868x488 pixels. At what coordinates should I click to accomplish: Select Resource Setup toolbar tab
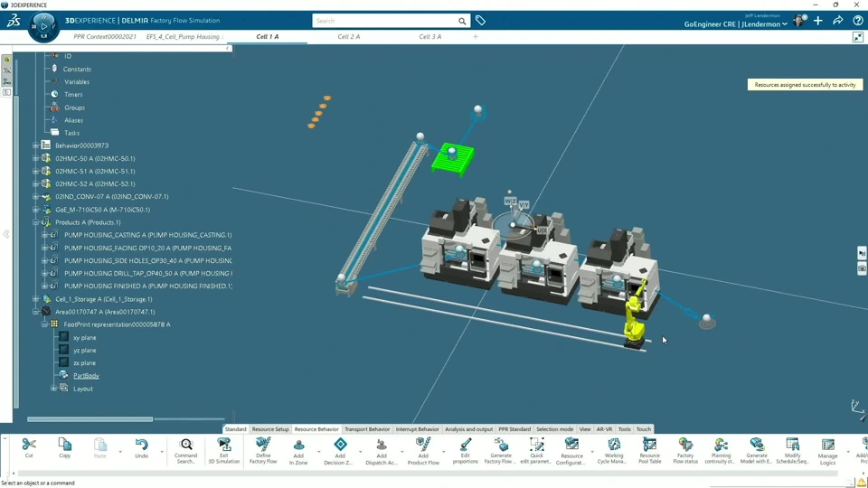pos(270,428)
